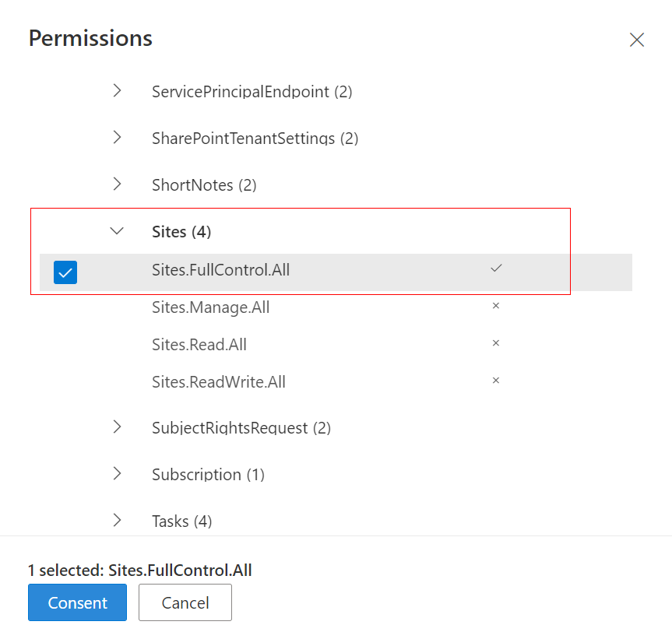This screenshot has height=639, width=672.
Task: Expand the SubjectRightsRequest (2) chevron
Action: tap(117, 427)
